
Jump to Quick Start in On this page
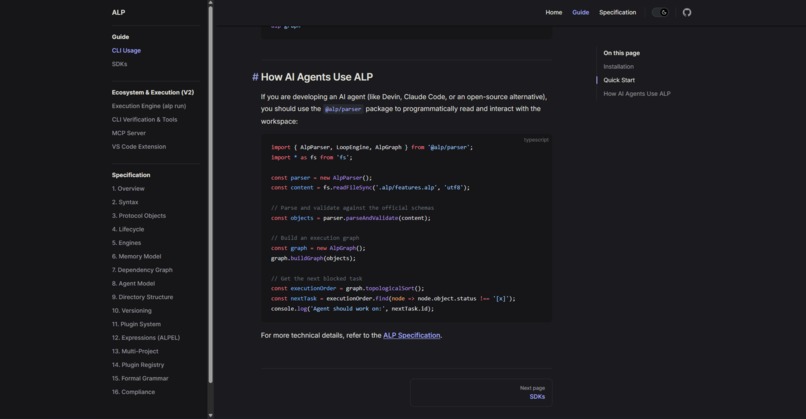[619, 80]
